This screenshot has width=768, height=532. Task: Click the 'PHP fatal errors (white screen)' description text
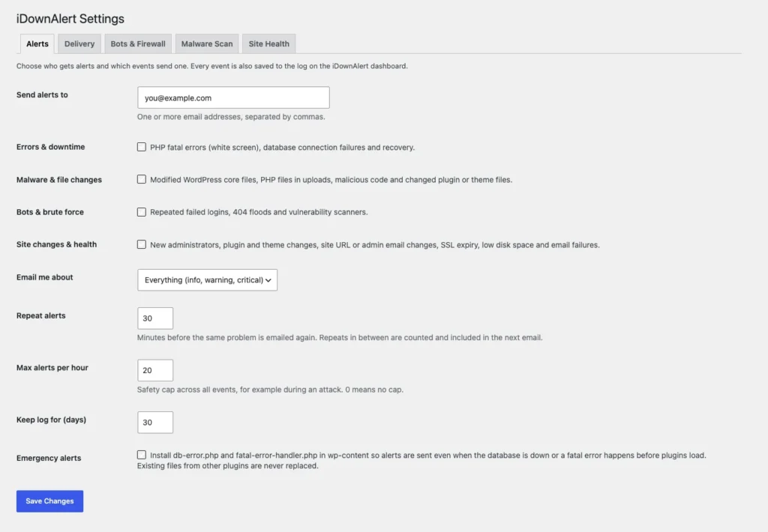(x=282, y=148)
